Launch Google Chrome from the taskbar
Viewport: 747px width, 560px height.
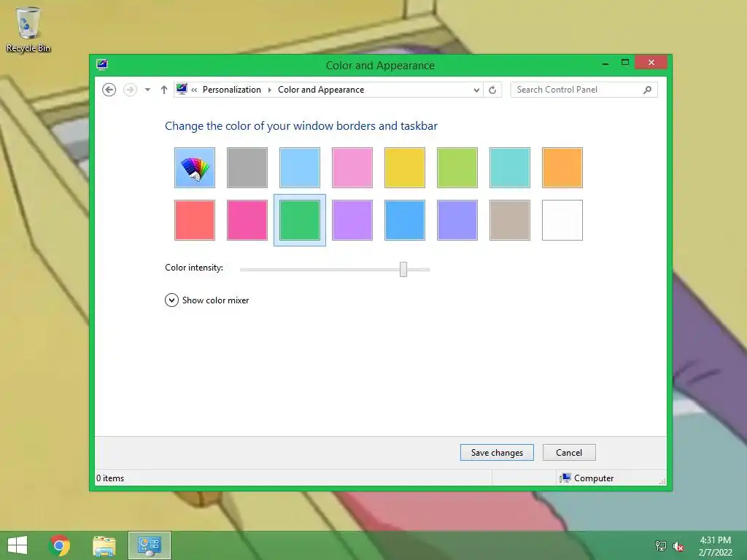pyautogui.click(x=59, y=545)
